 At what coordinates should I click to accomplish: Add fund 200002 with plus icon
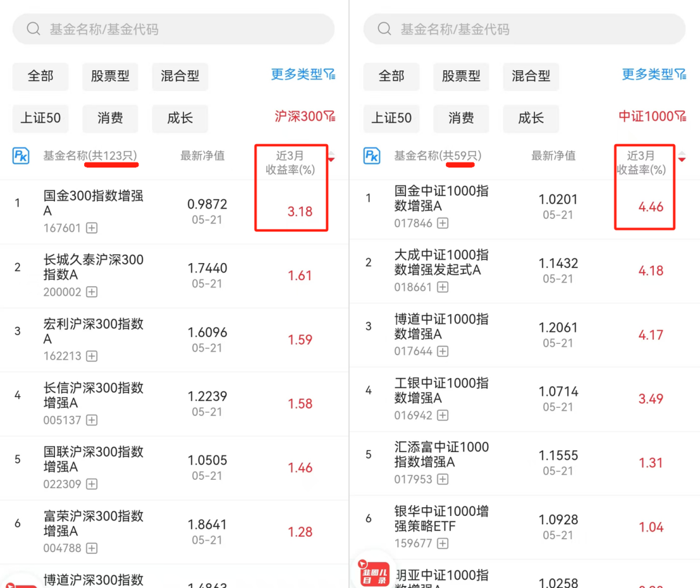tap(92, 292)
